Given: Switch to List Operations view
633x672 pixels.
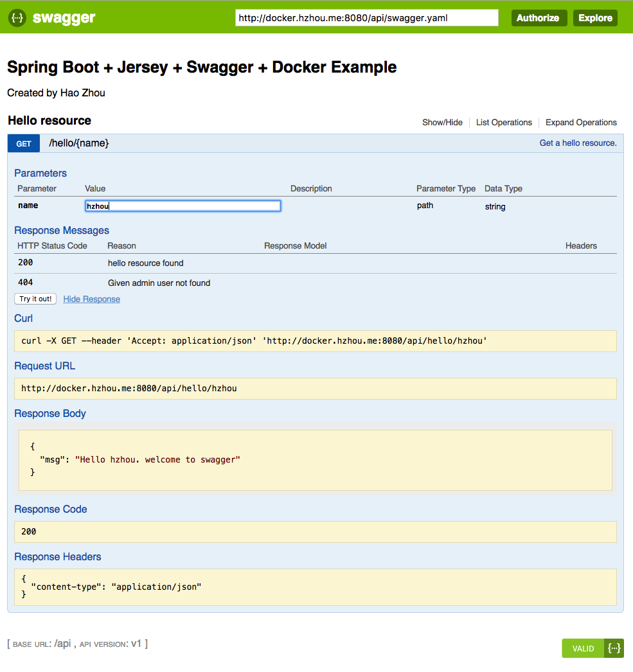Looking at the screenshot, I should [504, 122].
